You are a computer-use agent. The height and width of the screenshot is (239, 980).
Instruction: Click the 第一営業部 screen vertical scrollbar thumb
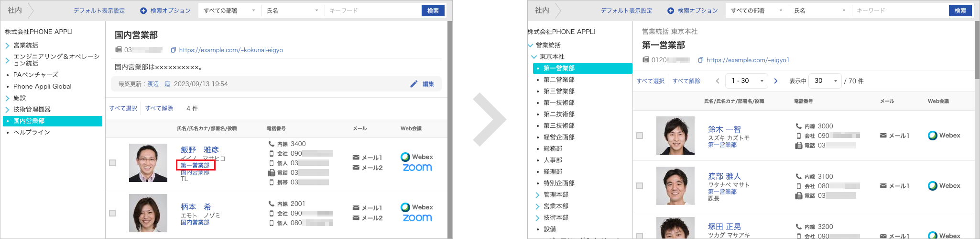(977, 50)
